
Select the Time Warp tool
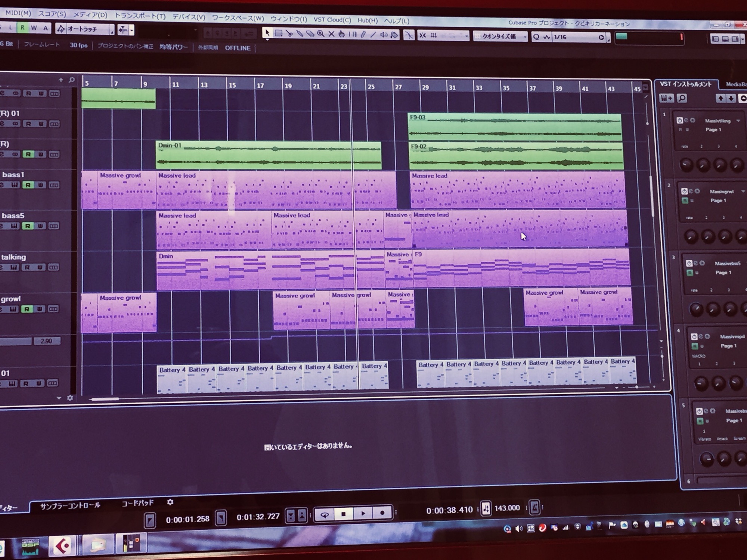click(x=352, y=34)
